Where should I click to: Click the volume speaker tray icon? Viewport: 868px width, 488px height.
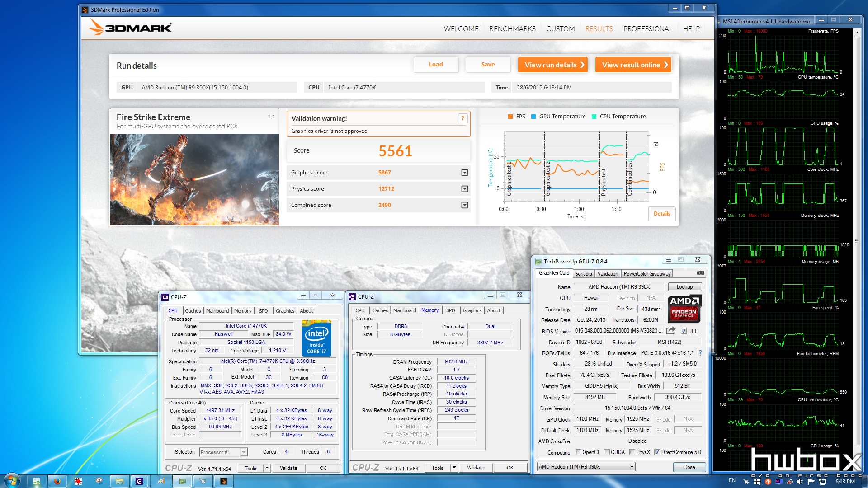pos(801,482)
